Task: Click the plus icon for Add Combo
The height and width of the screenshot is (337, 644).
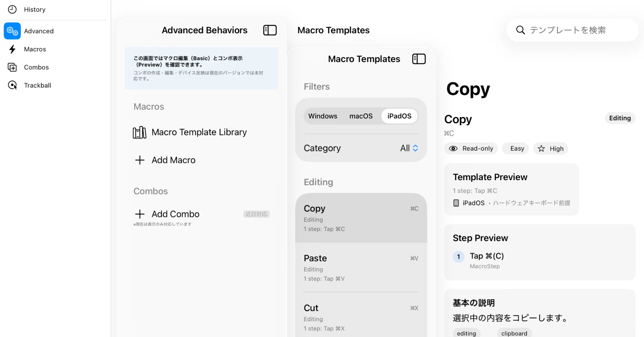Action: pyautogui.click(x=140, y=214)
